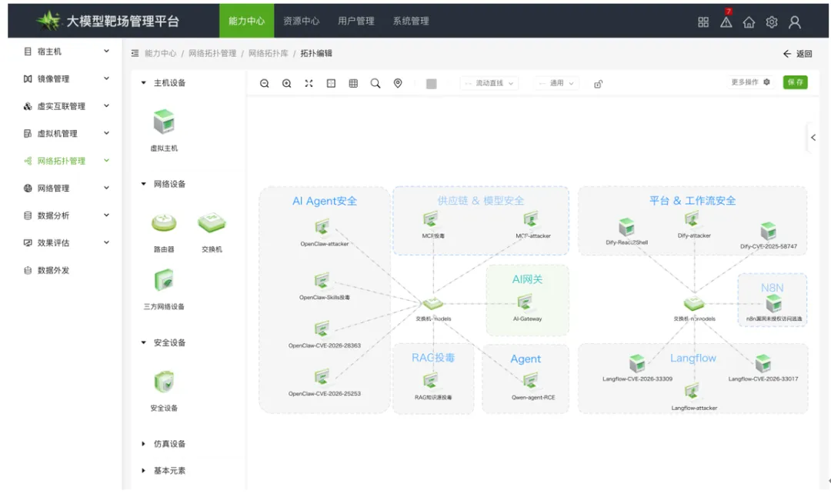Screen dimensions: 831x504
Task: Open the 流动直线 line style dropdown
Action: tap(489, 83)
